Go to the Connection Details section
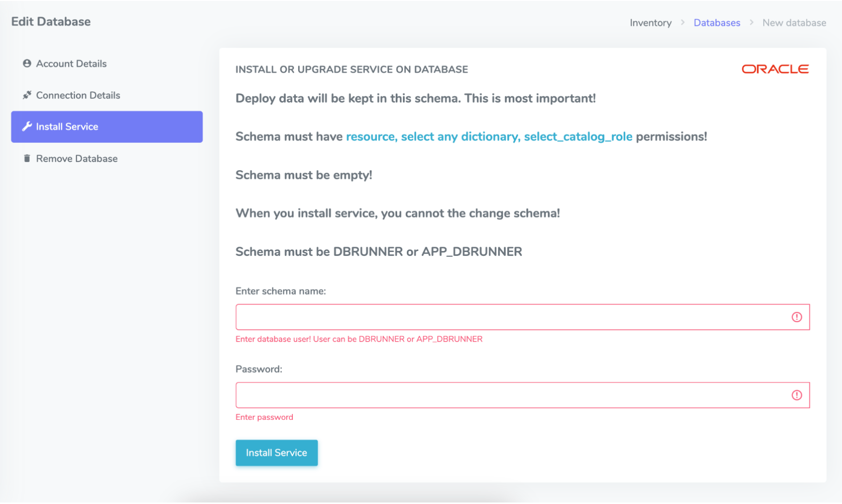The width and height of the screenshot is (842, 504). click(x=78, y=95)
